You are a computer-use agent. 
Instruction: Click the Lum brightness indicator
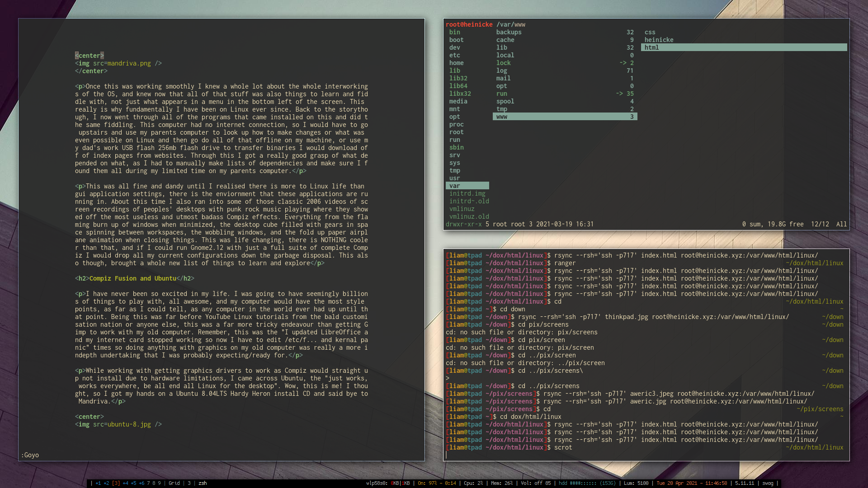tap(636, 483)
